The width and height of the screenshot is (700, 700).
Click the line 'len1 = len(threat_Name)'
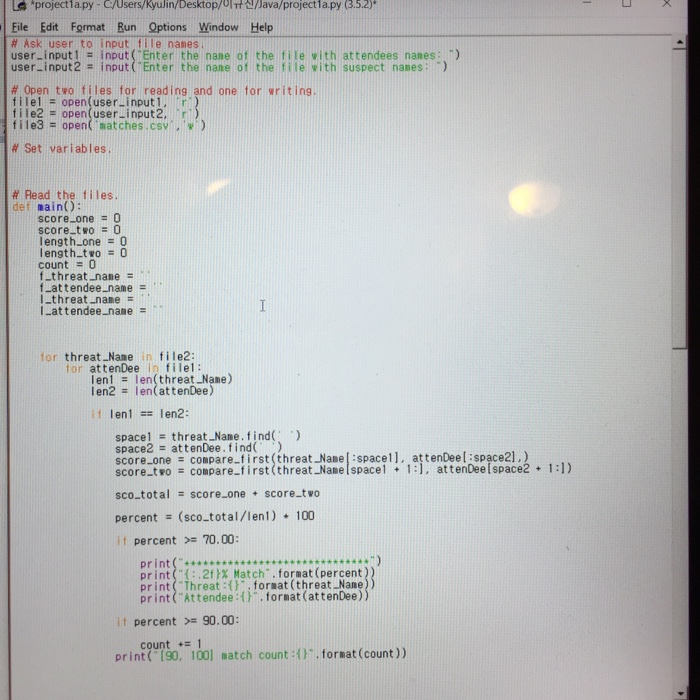(x=162, y=380)
